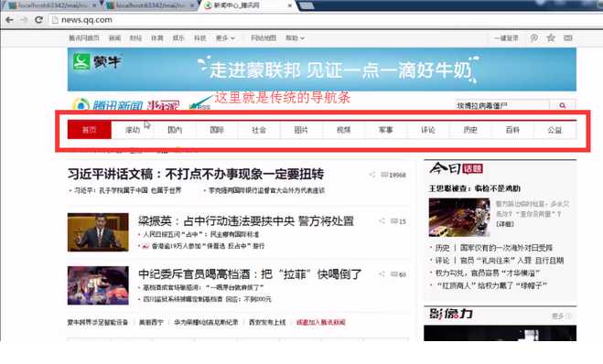The height and width of the screenshot is (364, 603).
Task: Click the star icon in top bar
Action: pos(551,37)
